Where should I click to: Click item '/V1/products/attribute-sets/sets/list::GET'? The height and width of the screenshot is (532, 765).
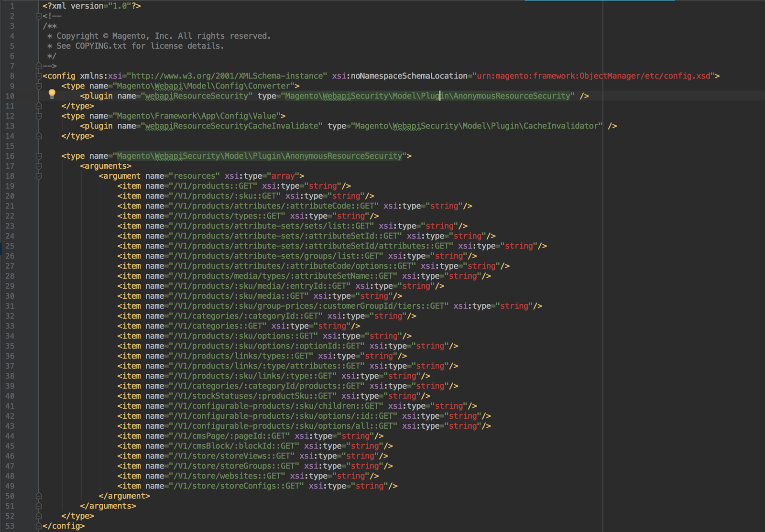pos(272,227)
